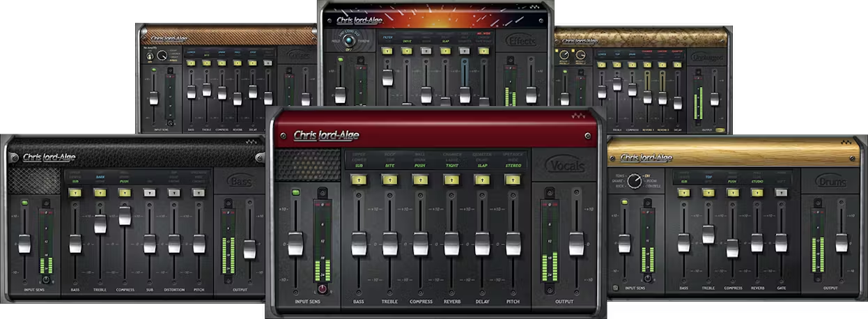This screenshot has height=319, width=868.
Task: Select the Vocals Delay SLAP mode label
Action: point(482,166)
